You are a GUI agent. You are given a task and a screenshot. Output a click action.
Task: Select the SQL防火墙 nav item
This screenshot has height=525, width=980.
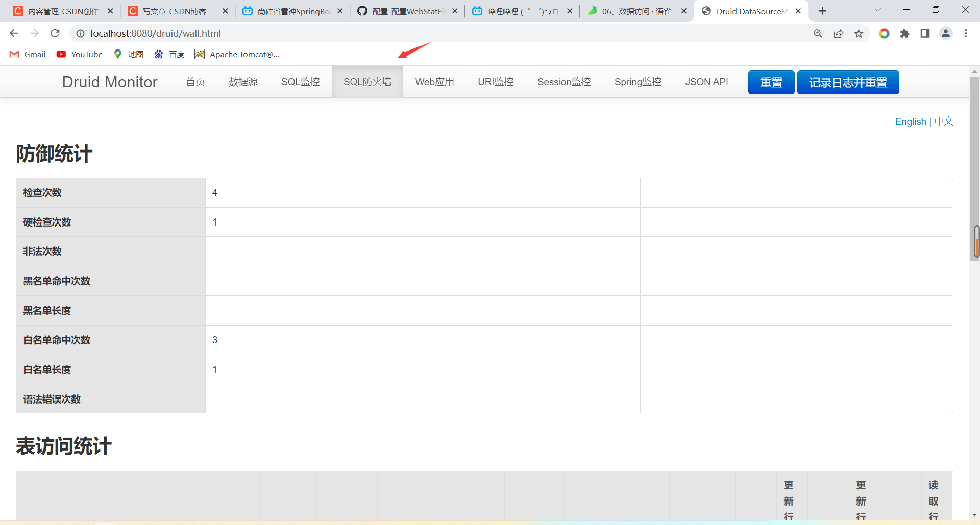tap(367, 82)
